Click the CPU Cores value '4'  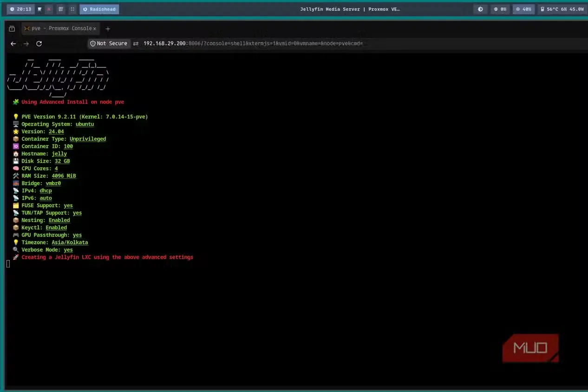[x=56, y=169]
